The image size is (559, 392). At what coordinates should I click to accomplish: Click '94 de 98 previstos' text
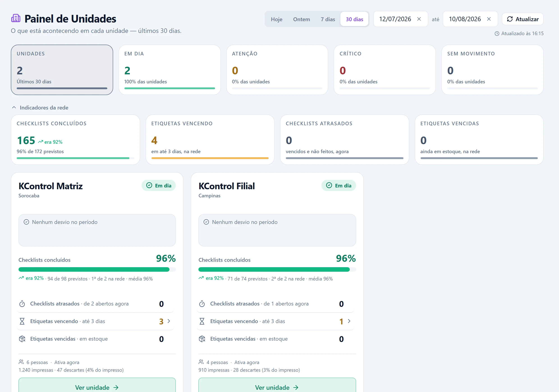pos(67,279)
